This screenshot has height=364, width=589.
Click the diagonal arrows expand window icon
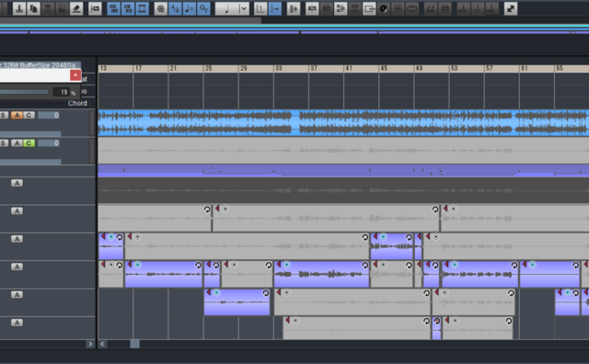coord(511,8)
